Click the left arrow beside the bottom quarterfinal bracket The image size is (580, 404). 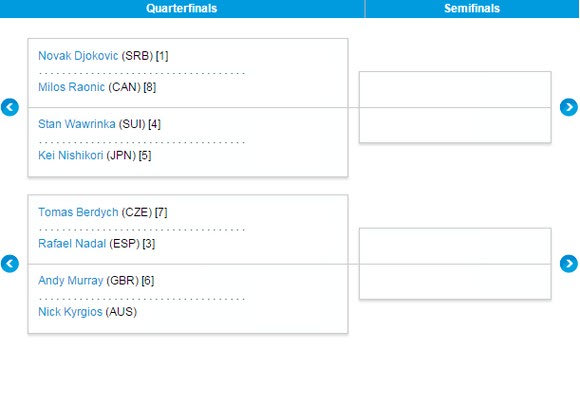click(x=10, y=264)
